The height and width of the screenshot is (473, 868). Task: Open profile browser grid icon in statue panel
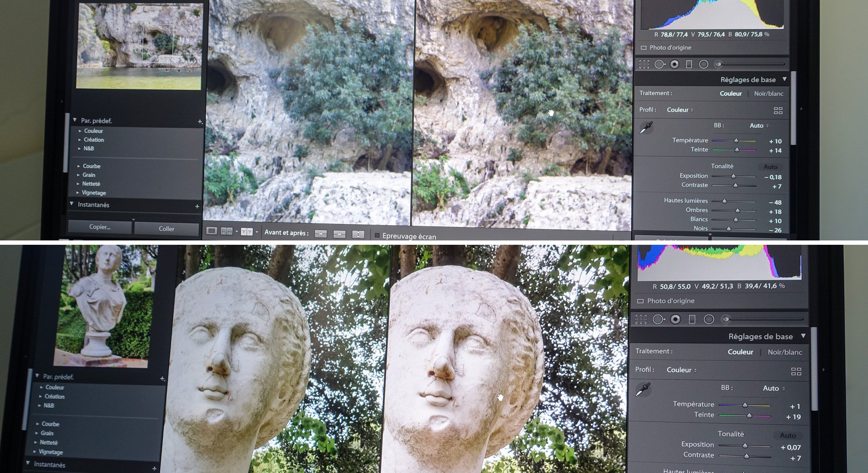(796, 371)
